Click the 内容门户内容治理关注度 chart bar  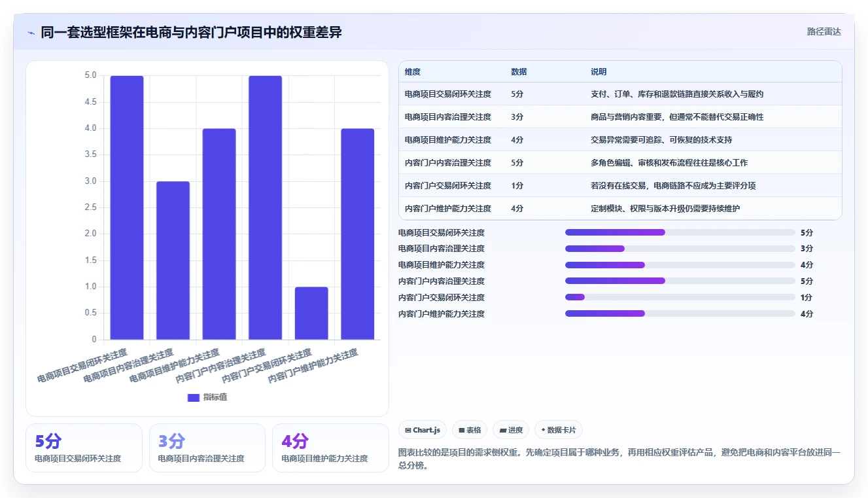(266, 207)
